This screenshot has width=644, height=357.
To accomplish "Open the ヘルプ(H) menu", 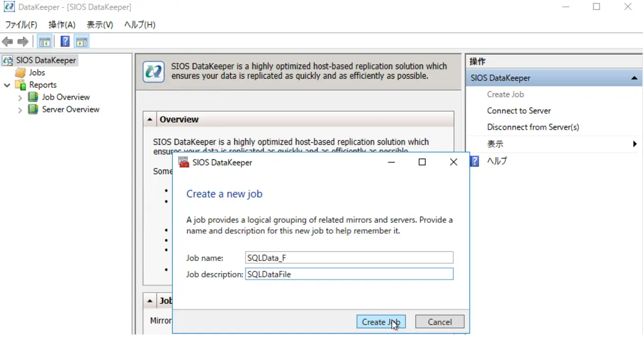I will 140,25.
